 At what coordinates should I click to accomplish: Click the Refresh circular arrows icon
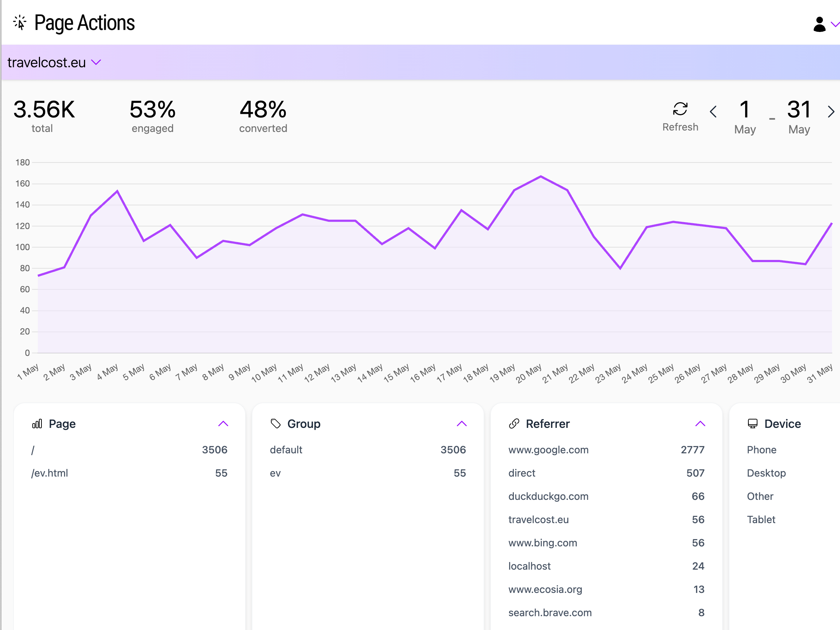tap(680, 109)
